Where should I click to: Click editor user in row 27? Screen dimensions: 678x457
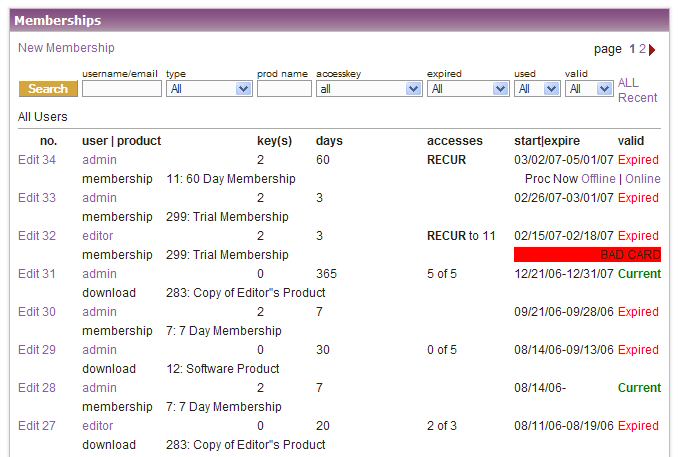(98, 426)
